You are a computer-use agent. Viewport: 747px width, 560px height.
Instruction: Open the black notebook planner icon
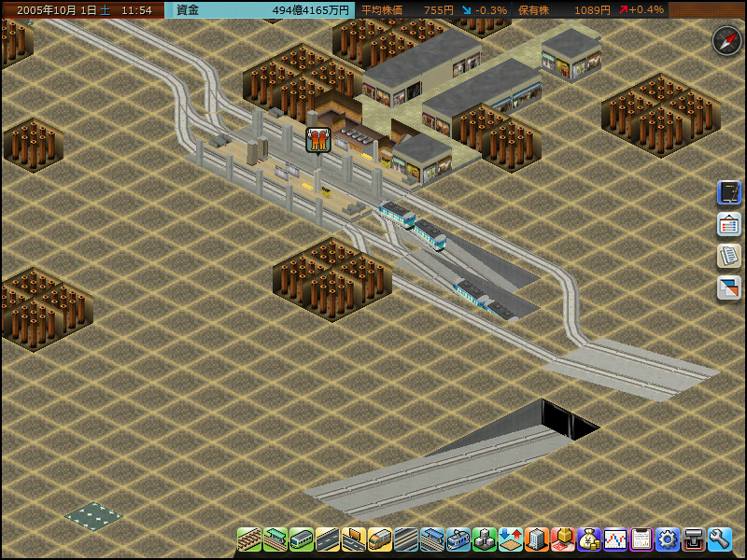(x=729, y=192)
